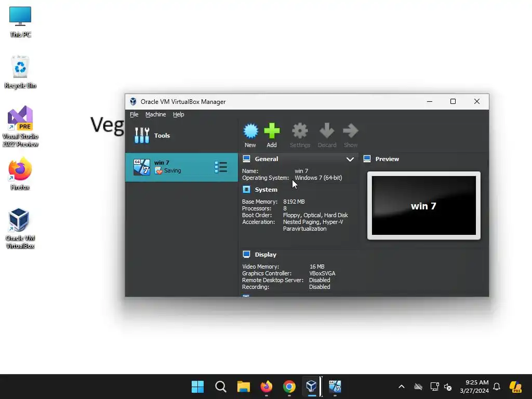532x399 pixels.
Task: Open the notifications bell
Action: [497, 387]
